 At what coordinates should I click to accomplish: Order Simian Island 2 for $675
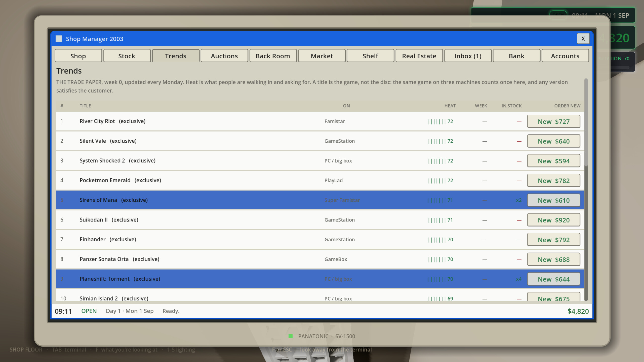pyautogui.click(x=553, y=297)
